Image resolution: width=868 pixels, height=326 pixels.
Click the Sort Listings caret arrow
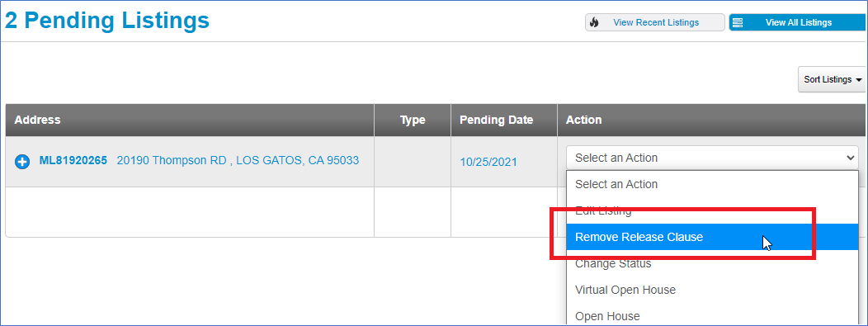click(x=859, y=80)
